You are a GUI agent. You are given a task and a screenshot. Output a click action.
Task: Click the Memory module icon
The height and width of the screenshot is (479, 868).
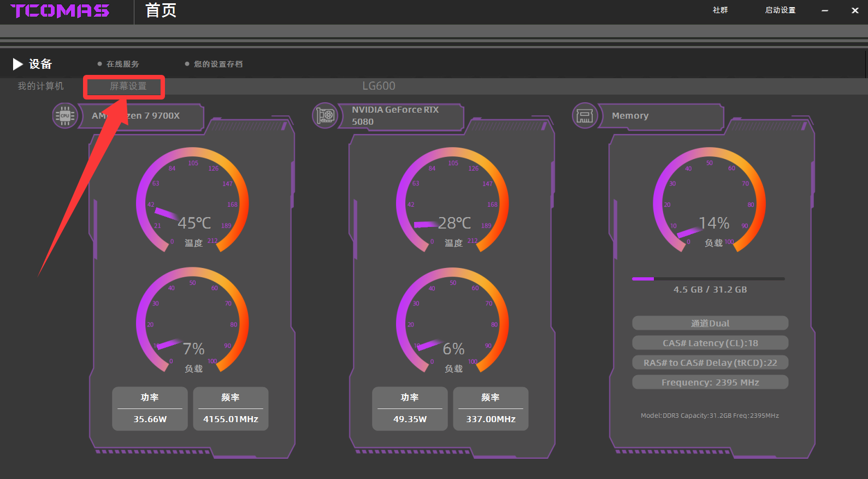pos(584,116)
